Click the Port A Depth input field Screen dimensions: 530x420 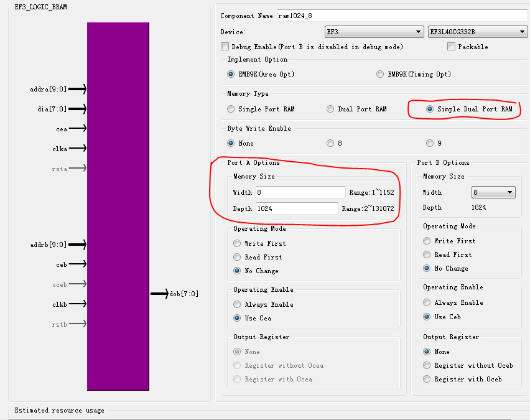pos(296,208)
